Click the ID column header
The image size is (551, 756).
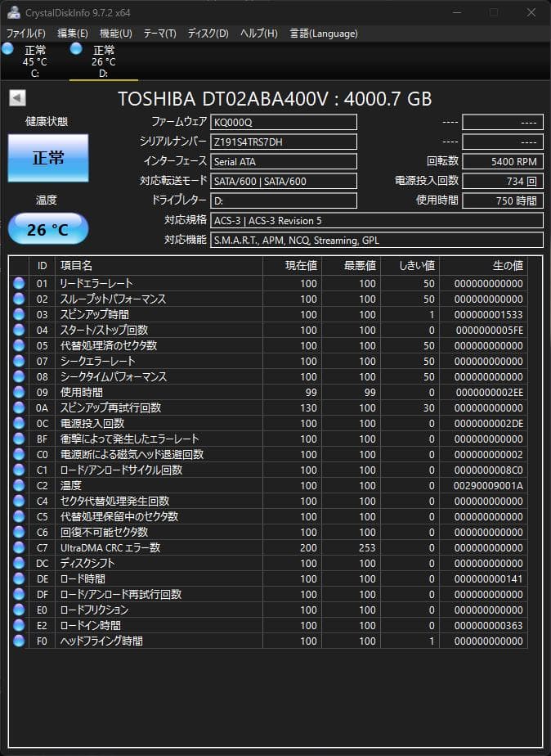pos(43,266)
